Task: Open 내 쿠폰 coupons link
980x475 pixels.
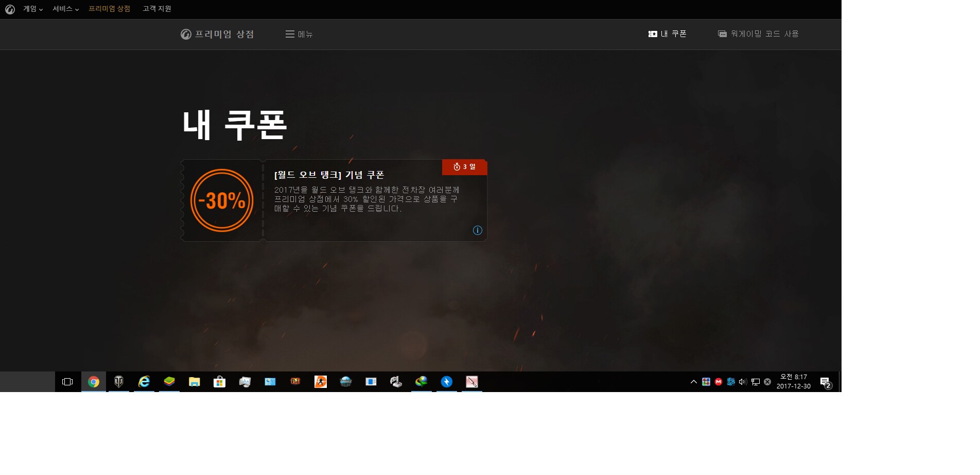Action: 667,34
